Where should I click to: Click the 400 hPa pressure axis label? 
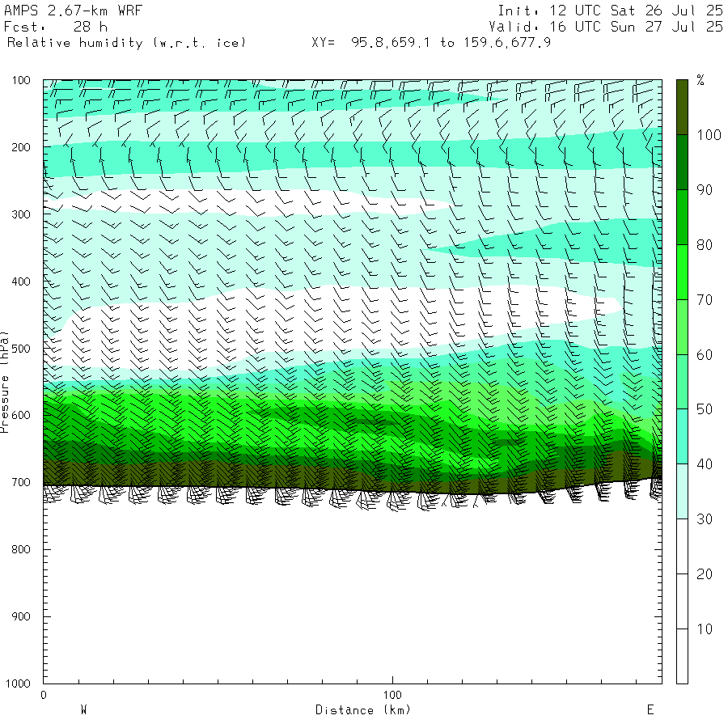21,281
